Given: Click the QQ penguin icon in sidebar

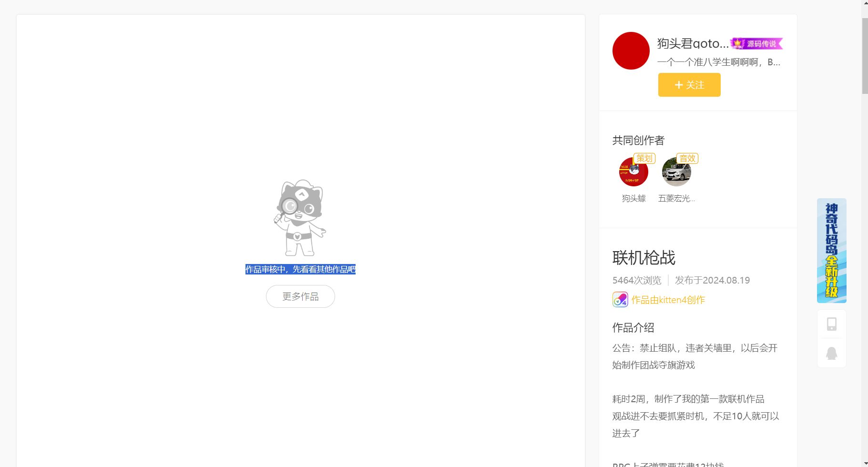Looking at the screenshot, I should 832,353.
